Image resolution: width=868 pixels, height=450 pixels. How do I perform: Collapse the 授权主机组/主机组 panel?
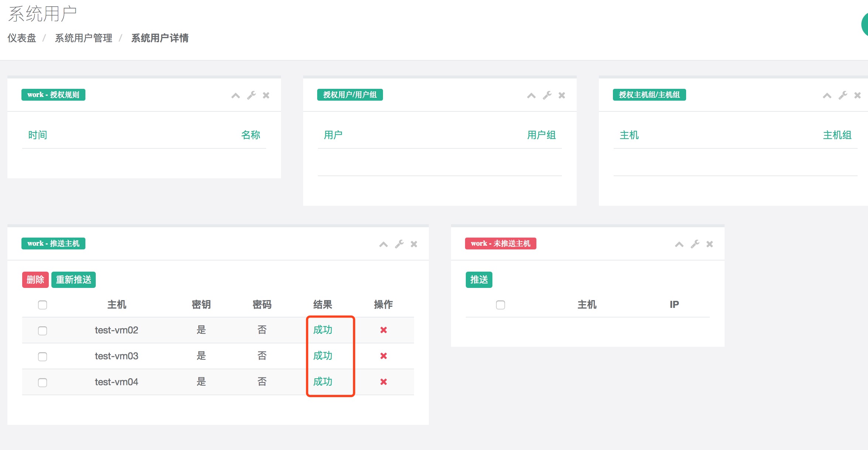click(x=827, y=96)
